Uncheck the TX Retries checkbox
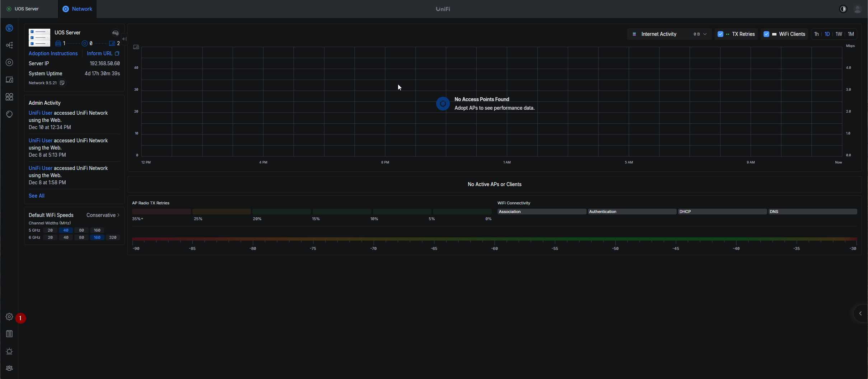The height and width of the screenshot is (379, 868). pos(720,34)
